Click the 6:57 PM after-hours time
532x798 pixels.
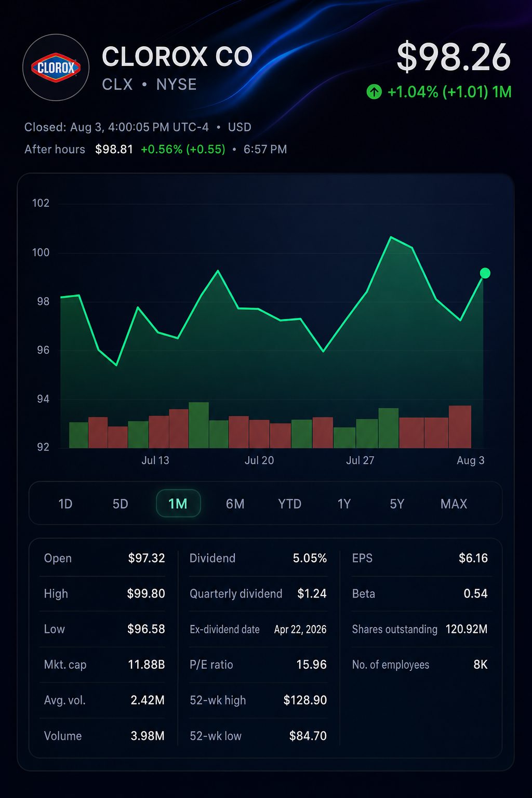(265, 149)
